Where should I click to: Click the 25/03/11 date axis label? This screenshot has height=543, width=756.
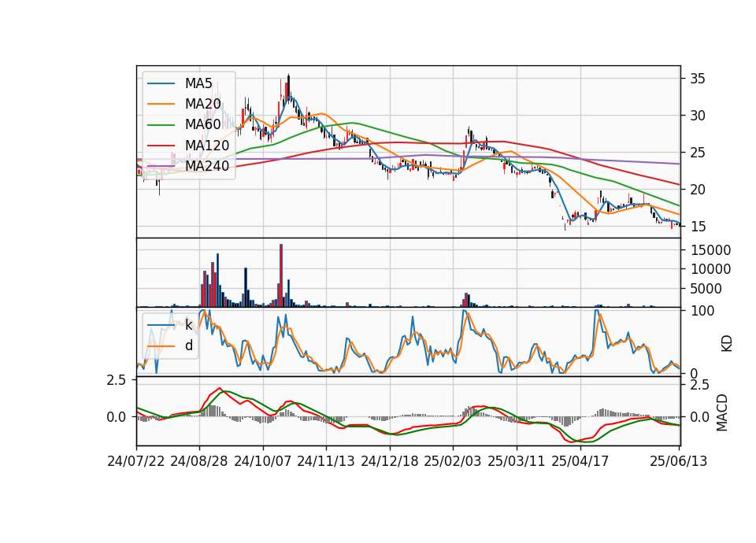pyautogui.click(x=517, y=461)
